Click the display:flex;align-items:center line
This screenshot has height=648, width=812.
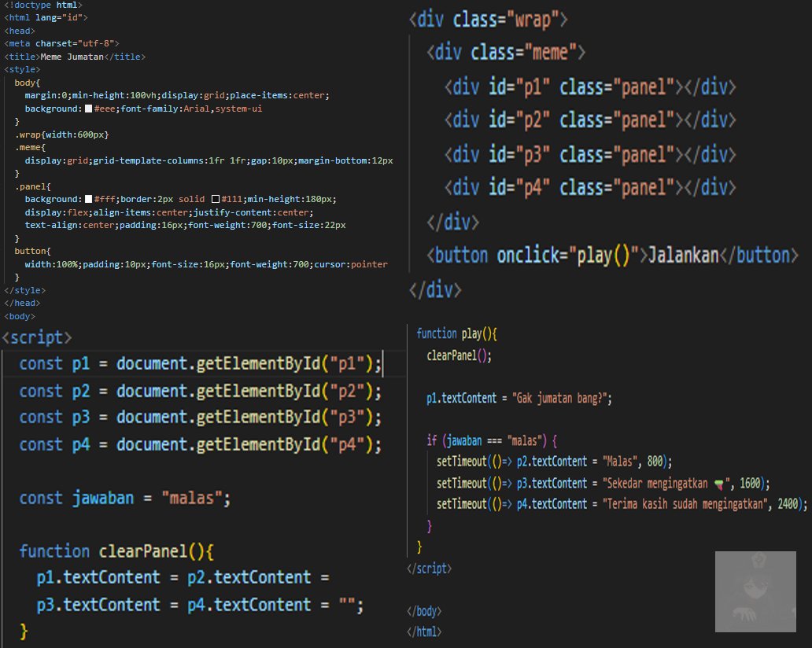pos(169,212)
